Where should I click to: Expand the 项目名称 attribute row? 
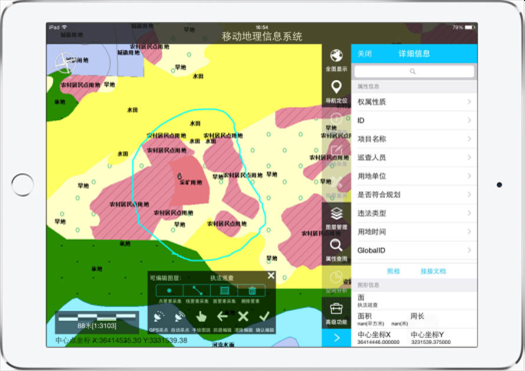[x=415, y=139]
